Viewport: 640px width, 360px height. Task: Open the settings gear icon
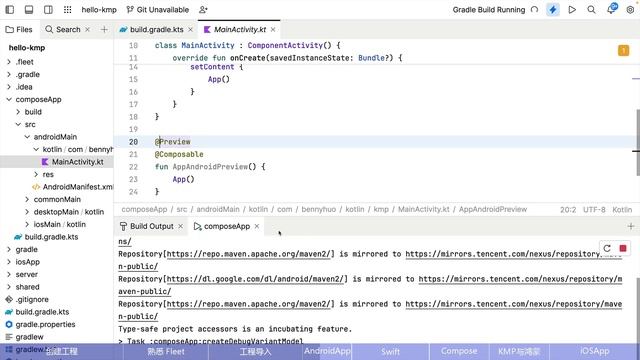click(x=630, y=10)
